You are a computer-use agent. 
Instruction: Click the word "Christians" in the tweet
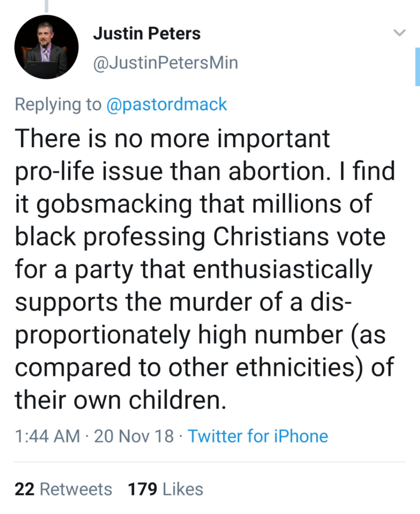271,237
